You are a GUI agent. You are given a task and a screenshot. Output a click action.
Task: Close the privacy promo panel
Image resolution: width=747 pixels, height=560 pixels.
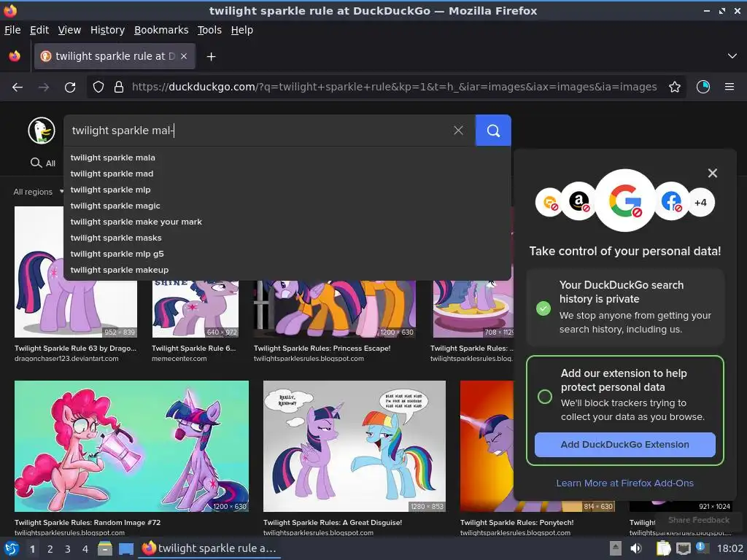pyautogui.click(x=712, y=174)
